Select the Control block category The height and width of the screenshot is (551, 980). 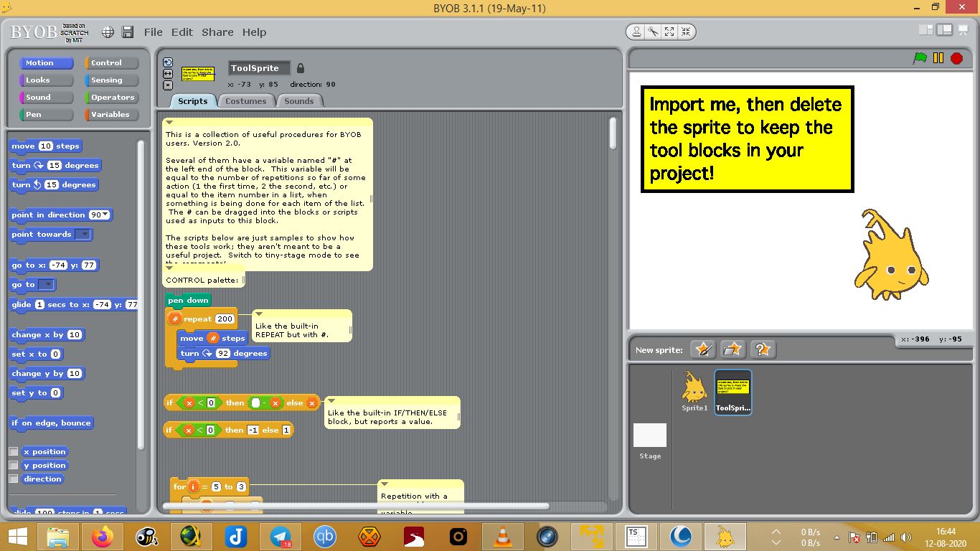111,63
